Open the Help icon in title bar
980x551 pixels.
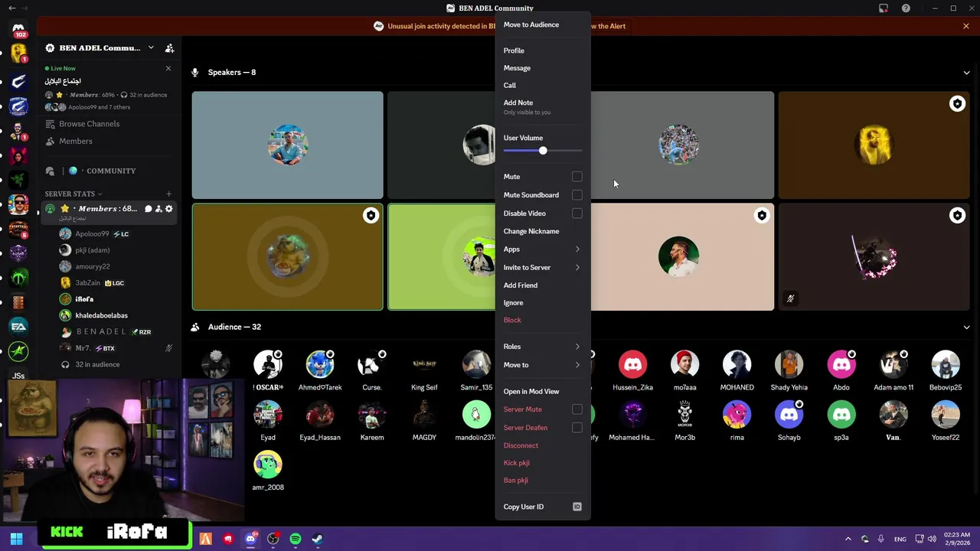(906, 8)
